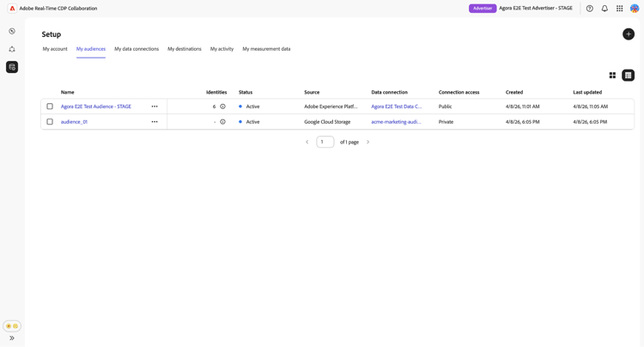644x347 pixels.
Task: Open more actions for Agora E2E Test Audience
Action: click(x=155, y=107)
